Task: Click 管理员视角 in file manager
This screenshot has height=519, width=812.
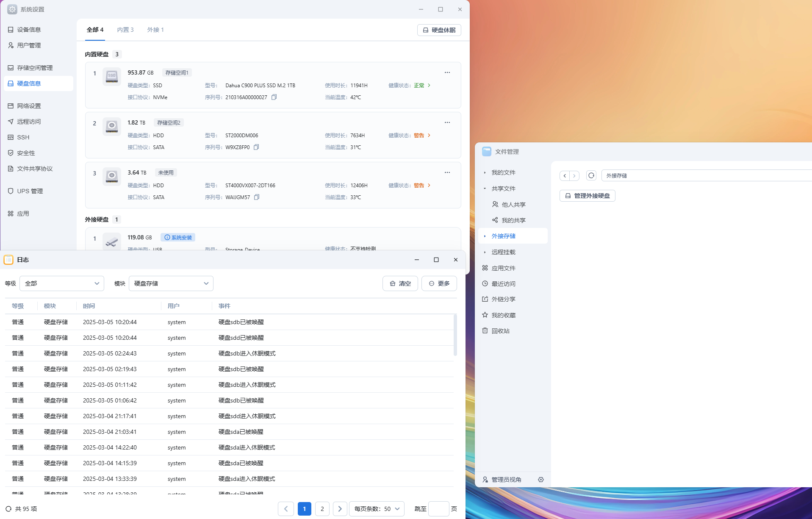Action: (502, 480)
